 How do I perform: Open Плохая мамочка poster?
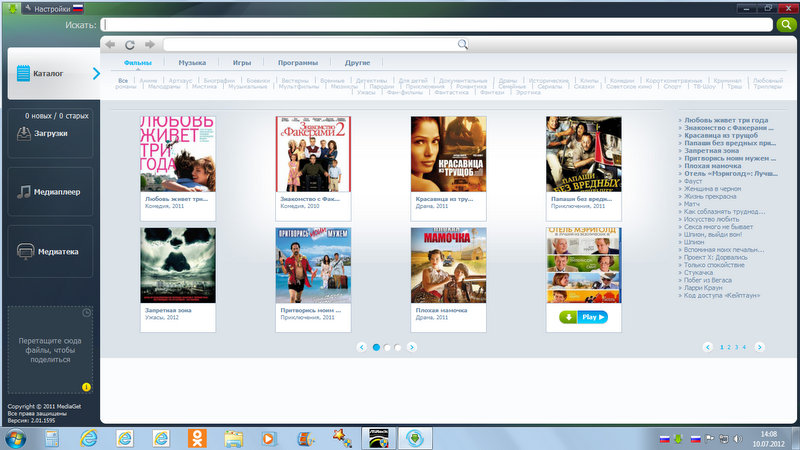click(448, 265)
